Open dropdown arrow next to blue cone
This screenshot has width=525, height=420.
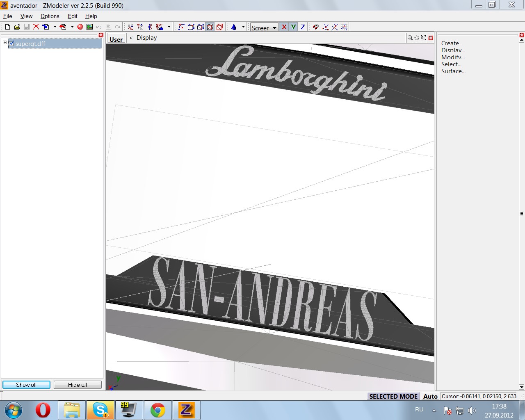[243, 27]
